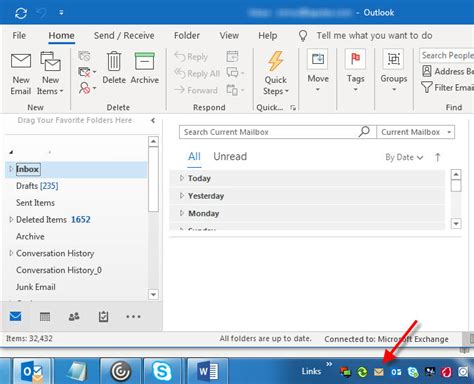Open the Folder ribbon tab

pyautogui.click(x=187, y=35)
